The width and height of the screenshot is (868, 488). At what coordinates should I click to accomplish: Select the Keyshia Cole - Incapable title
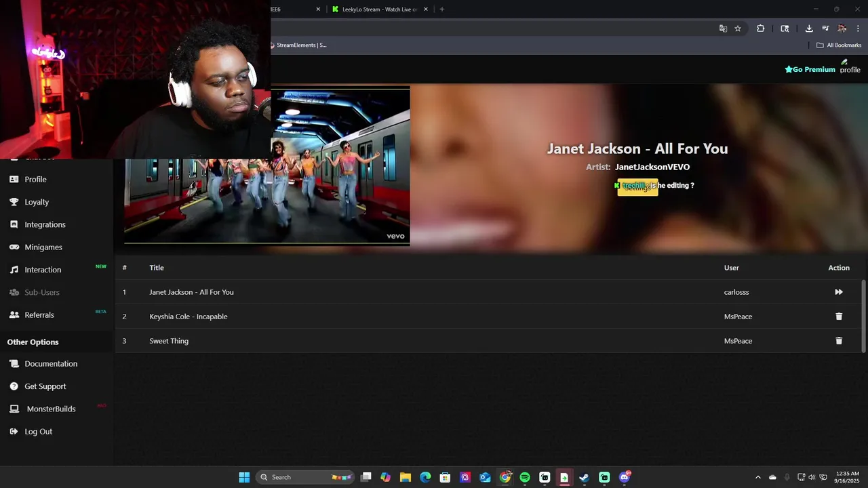click(x=189, y=317)
